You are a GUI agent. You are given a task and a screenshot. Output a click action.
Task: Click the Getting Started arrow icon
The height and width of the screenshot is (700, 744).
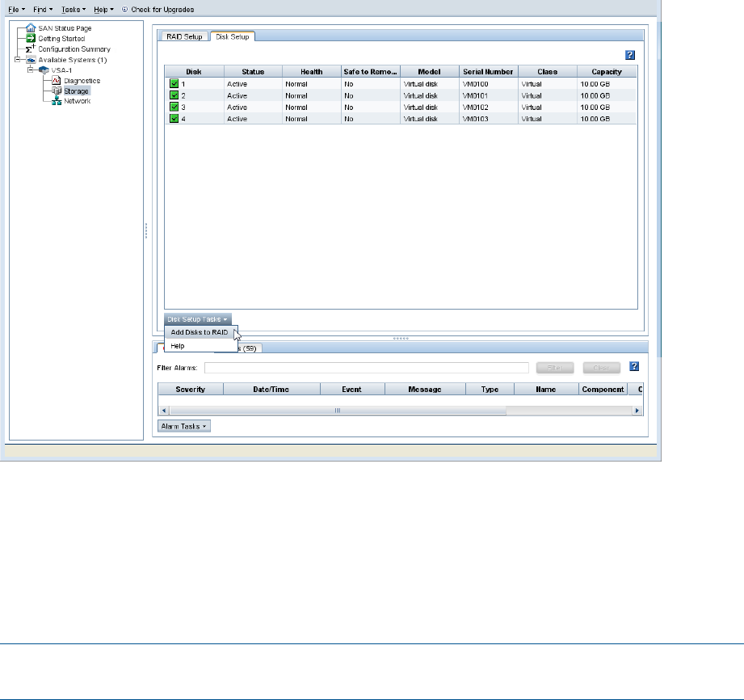[32, 38]
